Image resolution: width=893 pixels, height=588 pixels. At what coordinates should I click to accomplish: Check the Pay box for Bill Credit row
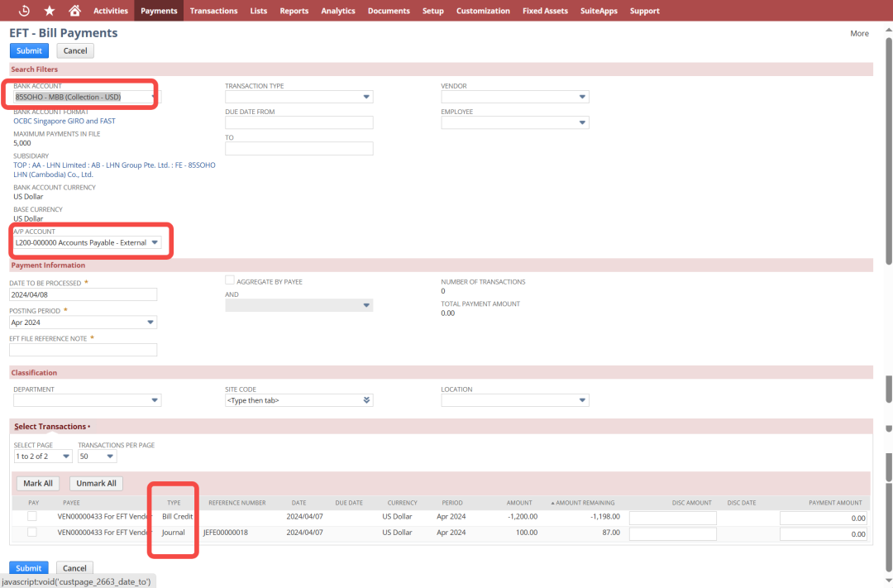[x=32, y=516]
